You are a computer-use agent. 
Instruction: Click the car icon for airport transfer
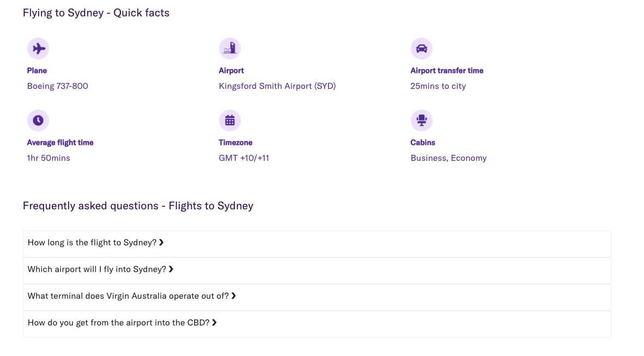[x=421, y=49]
